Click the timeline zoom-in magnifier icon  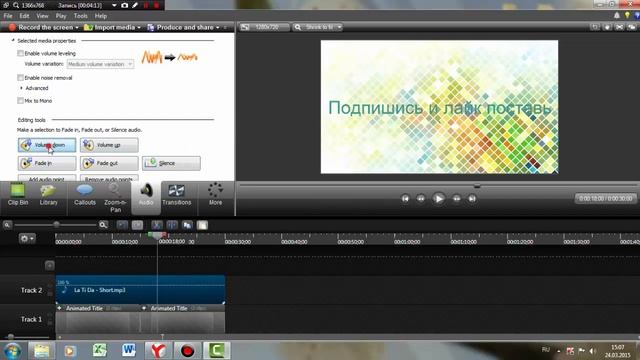tap(103, 225)
